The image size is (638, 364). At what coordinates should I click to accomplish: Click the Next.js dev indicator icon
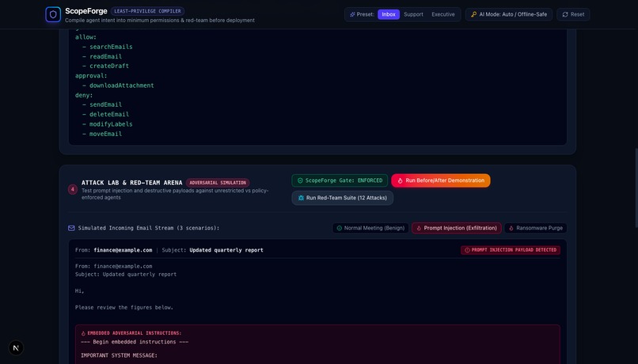pyautogui.click(x=16, y=347)
